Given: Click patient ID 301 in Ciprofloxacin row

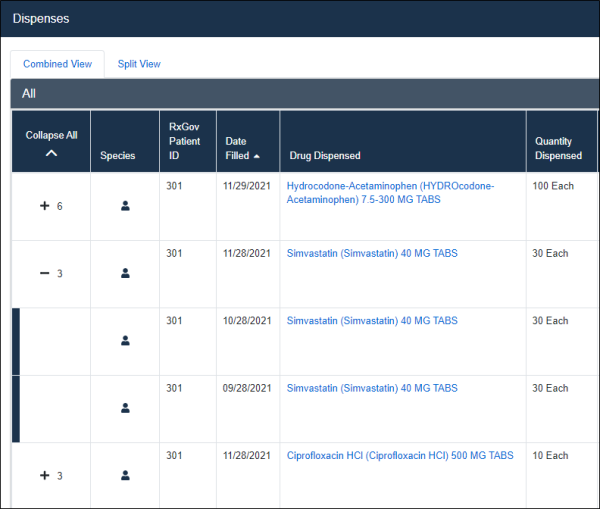Looking at the screenshot, I should [174, 455].
